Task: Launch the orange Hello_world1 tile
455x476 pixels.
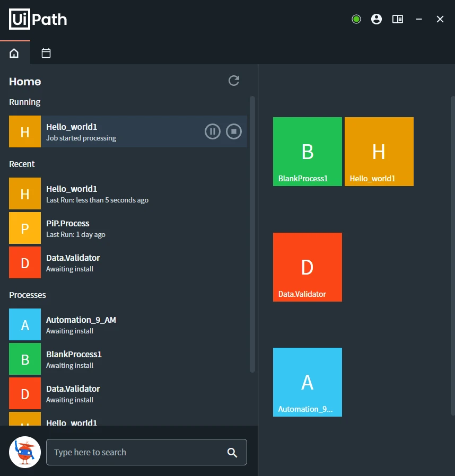Action: (x=379, y=152)
